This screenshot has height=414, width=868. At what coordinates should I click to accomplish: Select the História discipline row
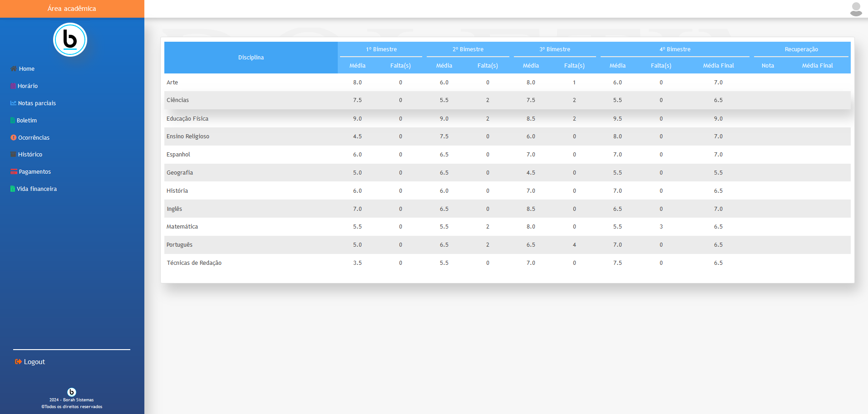[508, 190]
